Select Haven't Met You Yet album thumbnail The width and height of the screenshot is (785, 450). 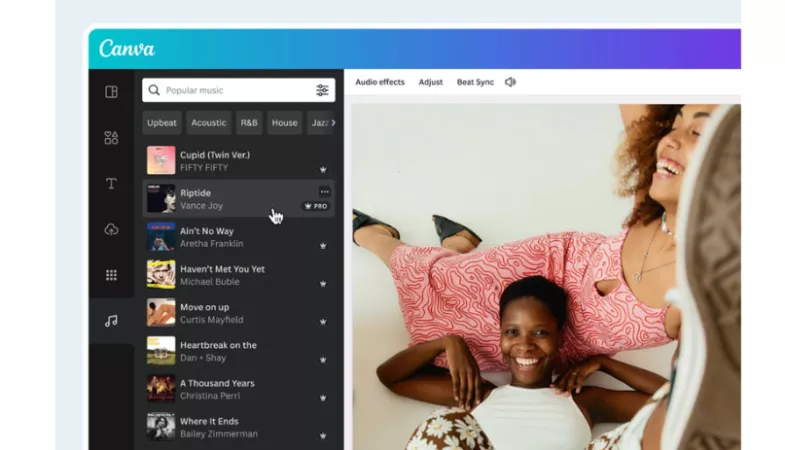click(x=161, y=274)
